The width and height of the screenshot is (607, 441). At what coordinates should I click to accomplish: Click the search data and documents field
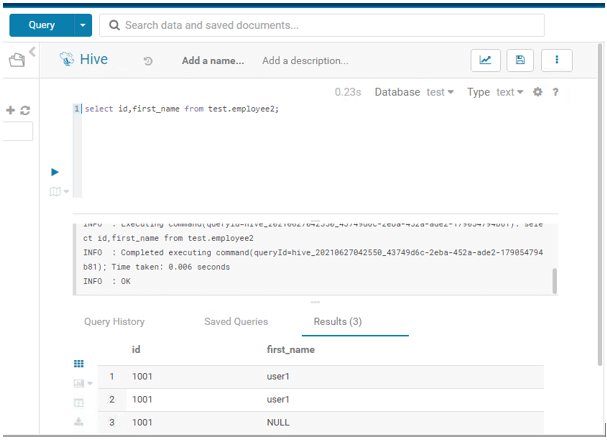322,24
